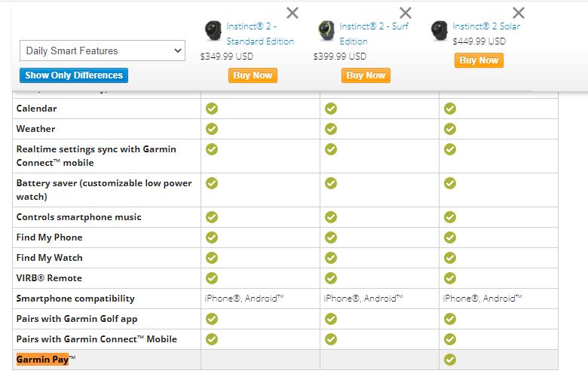Viewport: 588px width, 386px height.
Task: Click the Instinct 2 Standard Edition watch thumbnail
Action: [213, 31]
